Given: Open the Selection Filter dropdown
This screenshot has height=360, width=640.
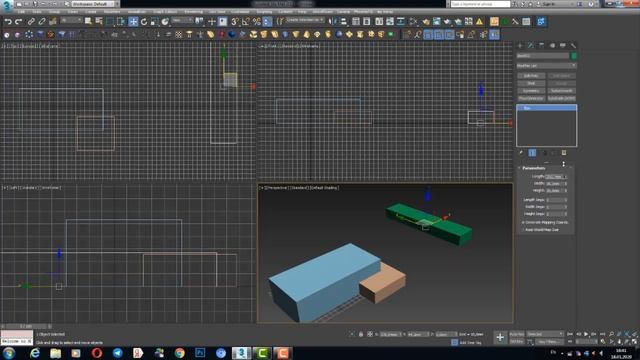Looking at the screenshot, I should (71, 20).
